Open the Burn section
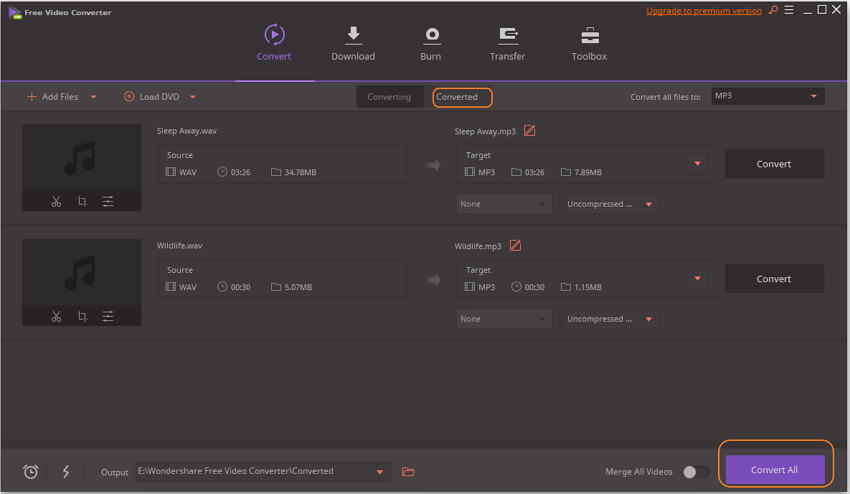The image size is (850, 494). (431, 43)
